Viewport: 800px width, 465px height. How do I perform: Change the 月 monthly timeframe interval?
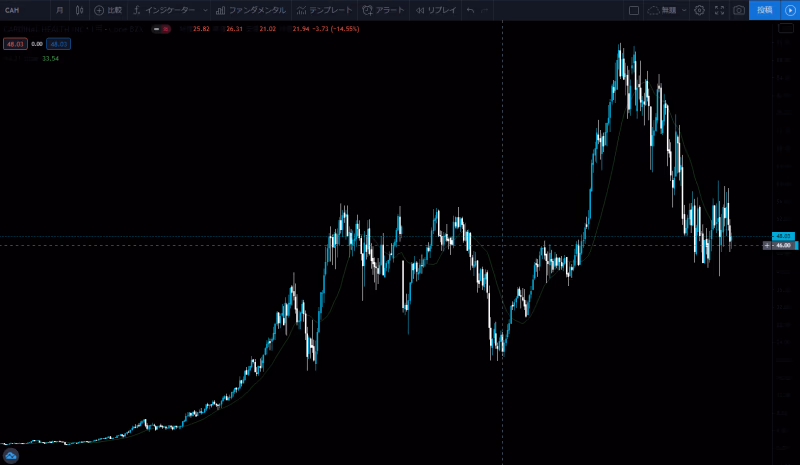[60, 10]
